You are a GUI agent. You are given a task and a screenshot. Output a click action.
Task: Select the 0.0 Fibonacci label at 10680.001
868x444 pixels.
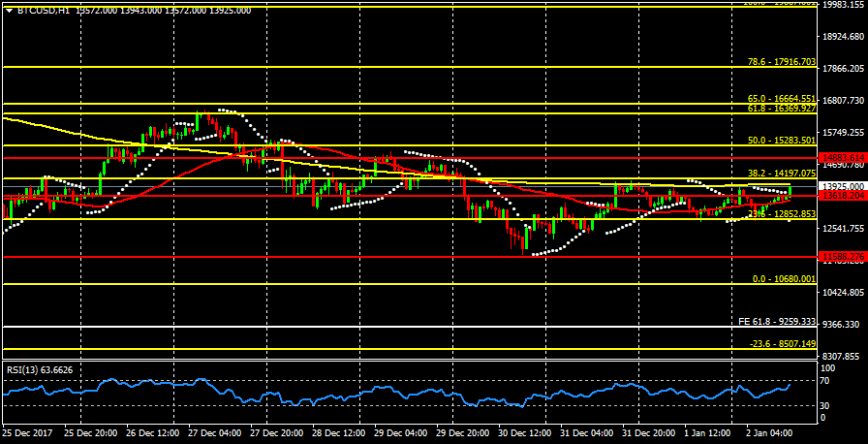click(x=785, y=278)
